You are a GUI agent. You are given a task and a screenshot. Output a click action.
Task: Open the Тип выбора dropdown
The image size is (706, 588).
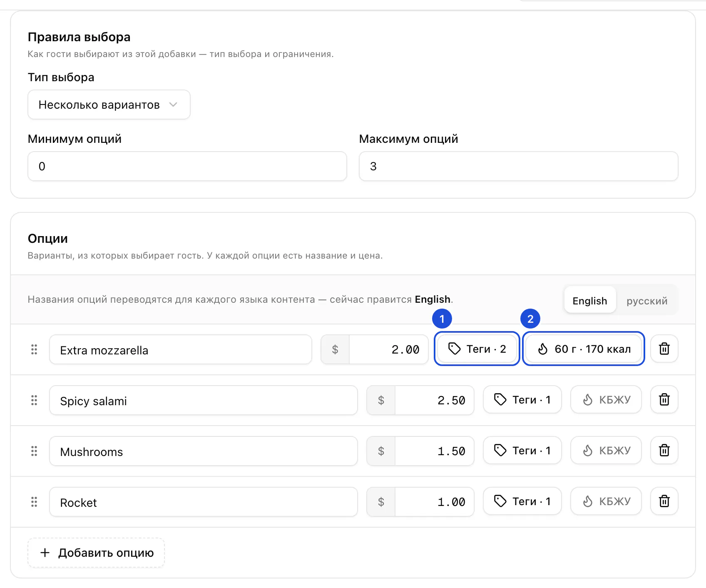109,105
